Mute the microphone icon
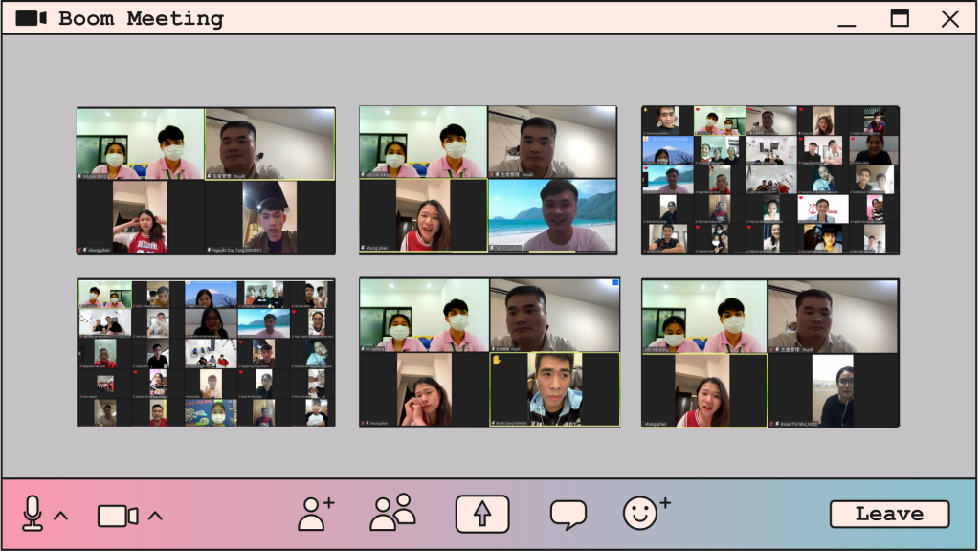Viewport: 980px width, 551px height. point(33,514)
